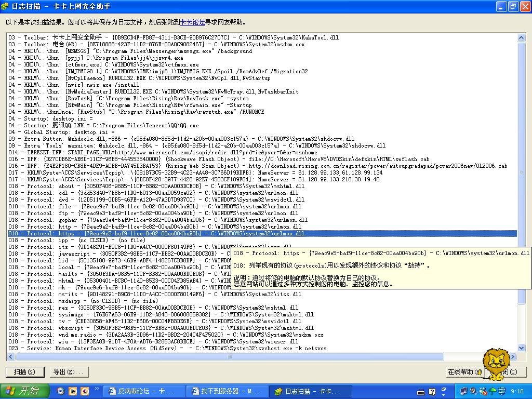Click the title bar app icon
The height and width of the screenshot is (399, 532).
point(5,6)
